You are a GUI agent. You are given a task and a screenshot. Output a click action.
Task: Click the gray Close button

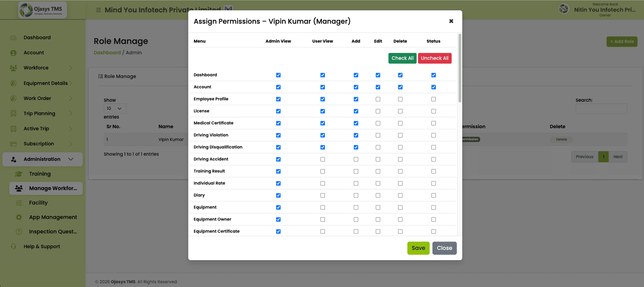(444, 248)
